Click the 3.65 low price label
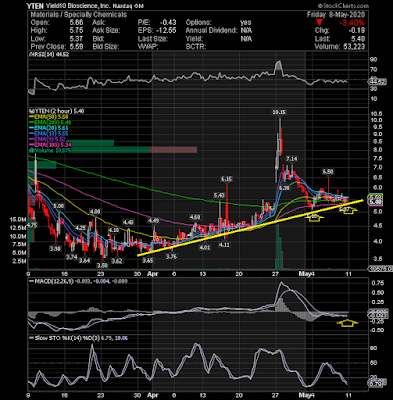 tap(147, 260)
